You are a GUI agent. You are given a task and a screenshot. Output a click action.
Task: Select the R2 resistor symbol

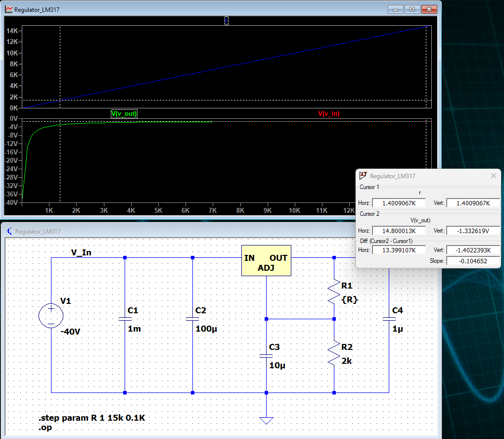[334, 353]
